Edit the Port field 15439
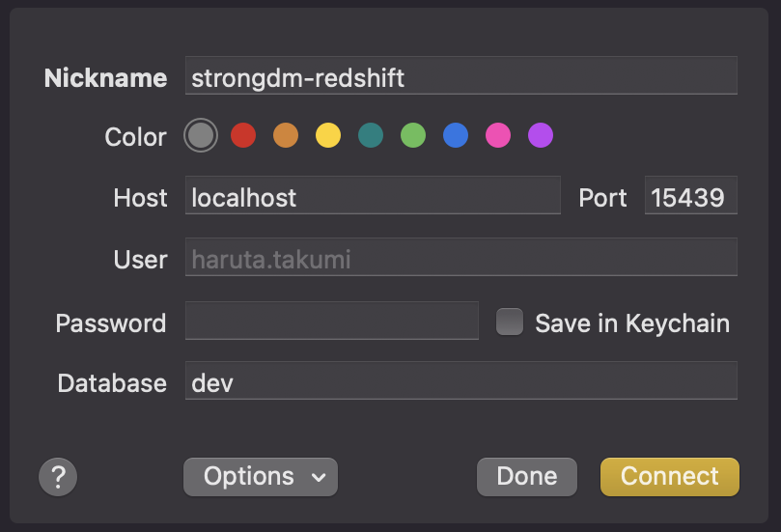 click(x=691, y=195)
